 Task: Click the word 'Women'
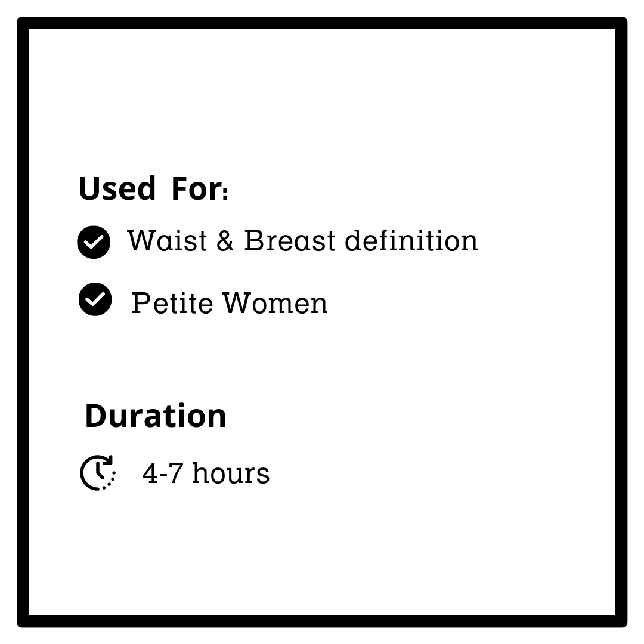(275, 303)
